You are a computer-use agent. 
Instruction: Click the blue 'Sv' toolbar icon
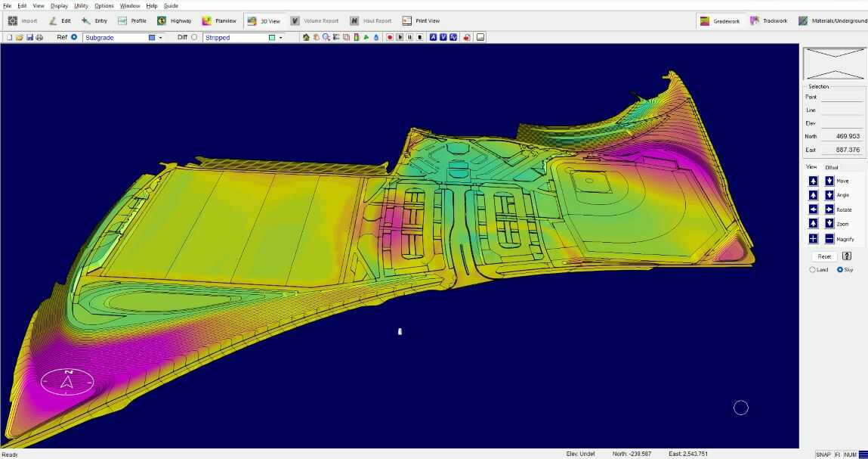click(x=453, y=37)
